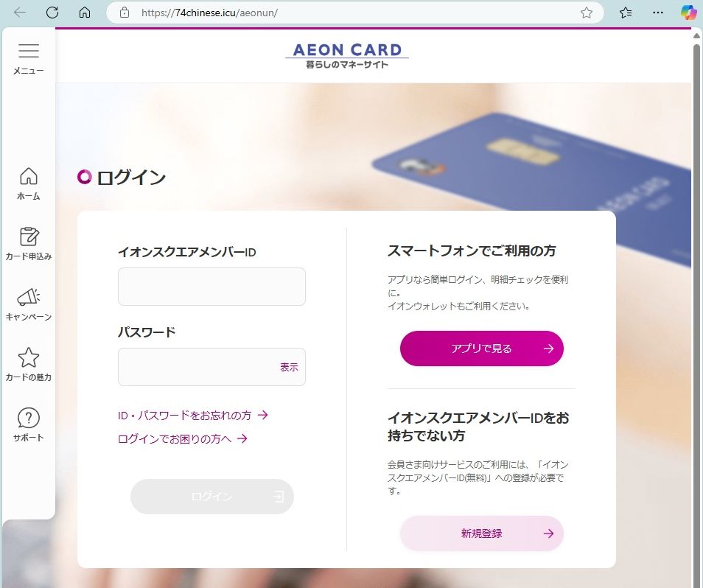Focus the イオンスクエアメンバーID input field

click(211, 287)
